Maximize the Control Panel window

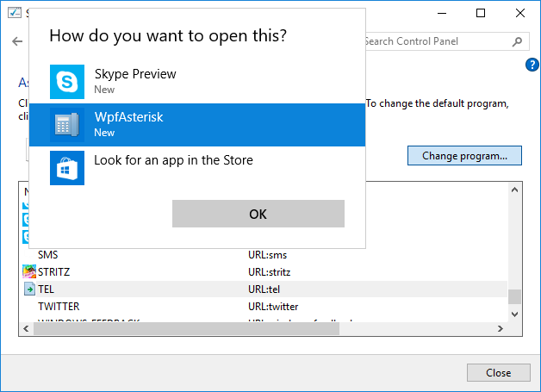coord(481,13)
